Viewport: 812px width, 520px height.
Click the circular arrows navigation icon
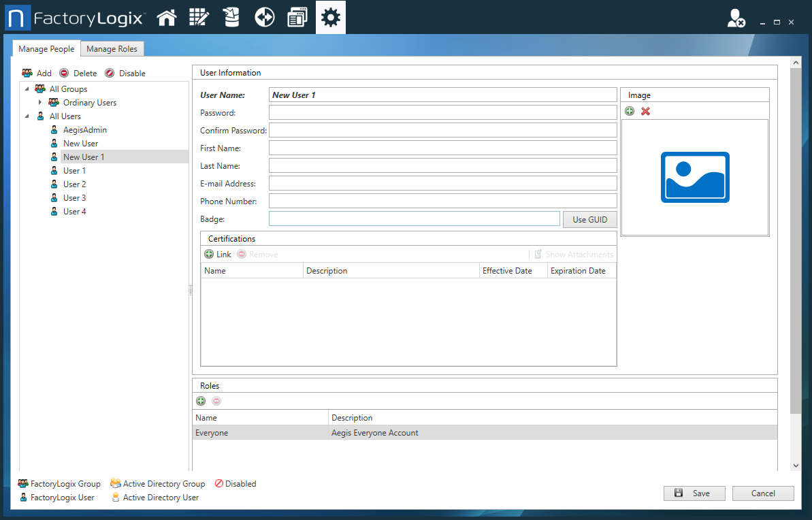pos(265,17)
